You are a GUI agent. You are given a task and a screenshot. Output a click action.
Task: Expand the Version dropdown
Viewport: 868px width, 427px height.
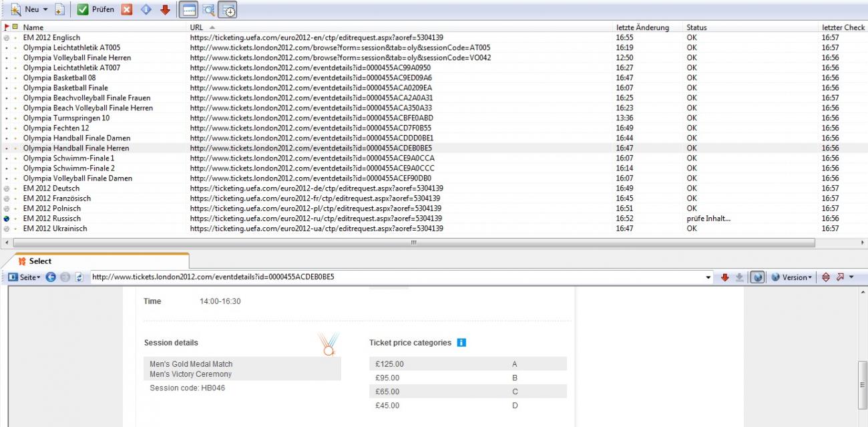(793, 277)
